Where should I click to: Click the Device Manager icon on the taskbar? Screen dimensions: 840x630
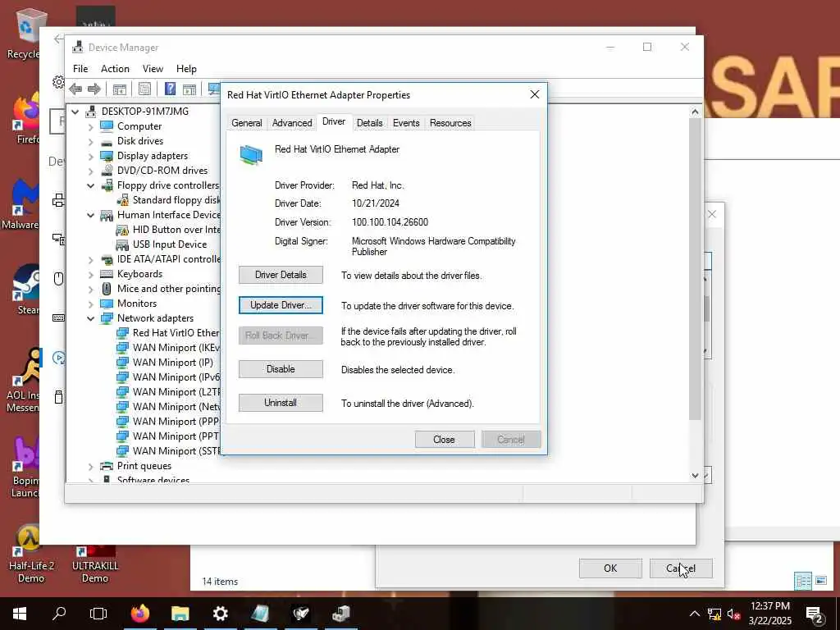point(340,614)
